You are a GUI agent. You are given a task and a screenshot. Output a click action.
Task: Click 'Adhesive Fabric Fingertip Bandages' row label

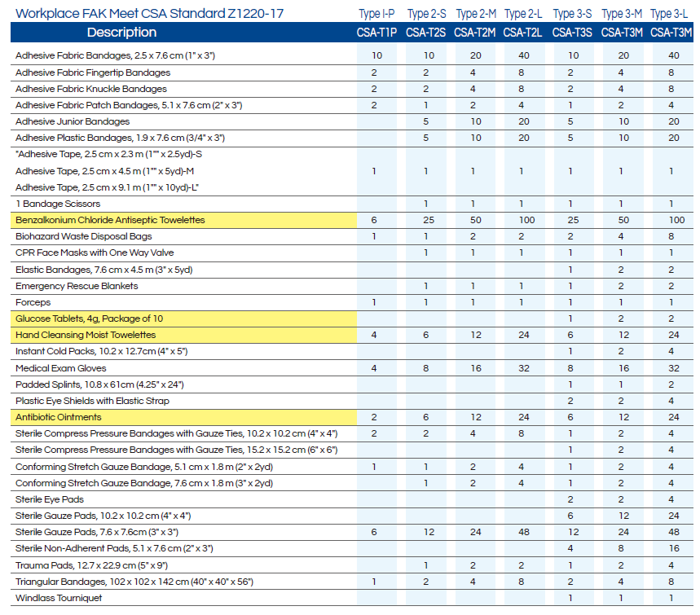click(x=93, y=72)
